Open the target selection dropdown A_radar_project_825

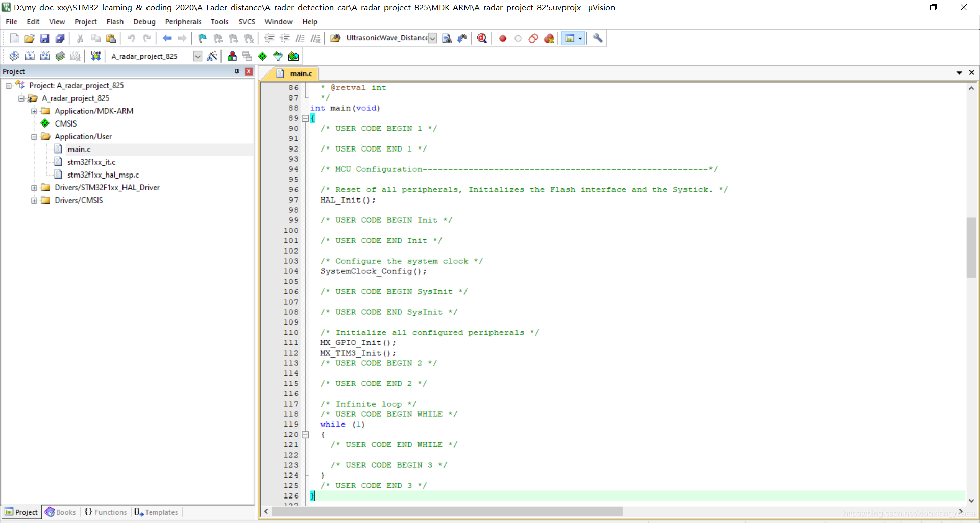click(198, 56)
